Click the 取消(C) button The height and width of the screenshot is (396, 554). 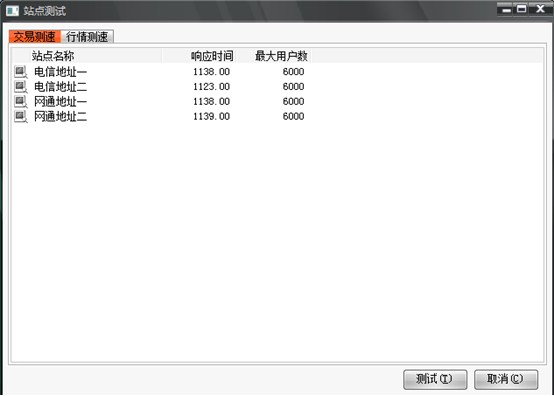[506, 379]
